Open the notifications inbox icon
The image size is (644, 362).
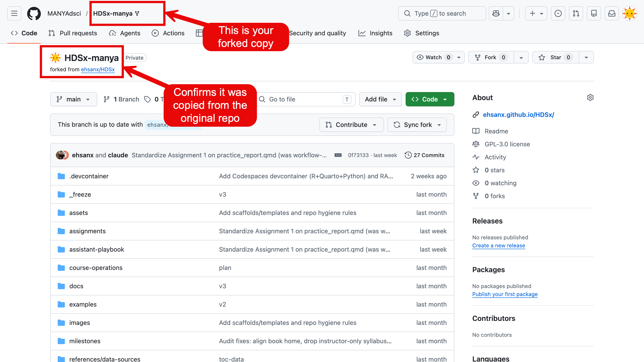tap(612, 13)
